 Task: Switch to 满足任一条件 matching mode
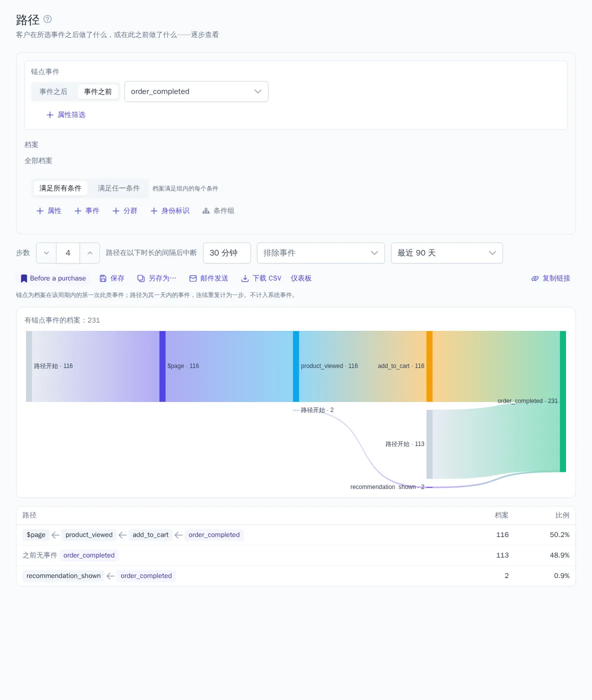click(119, 188)
